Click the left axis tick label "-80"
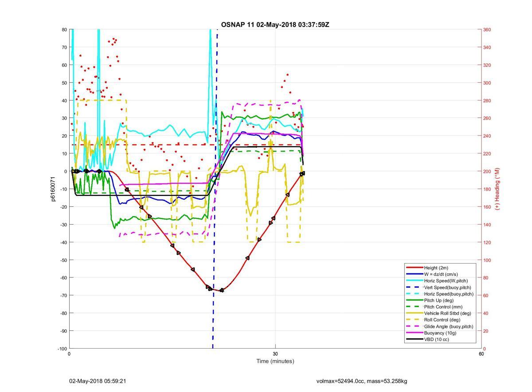This screenshot has width=532, height=392. pyautogui.click(x=63, y=313)
